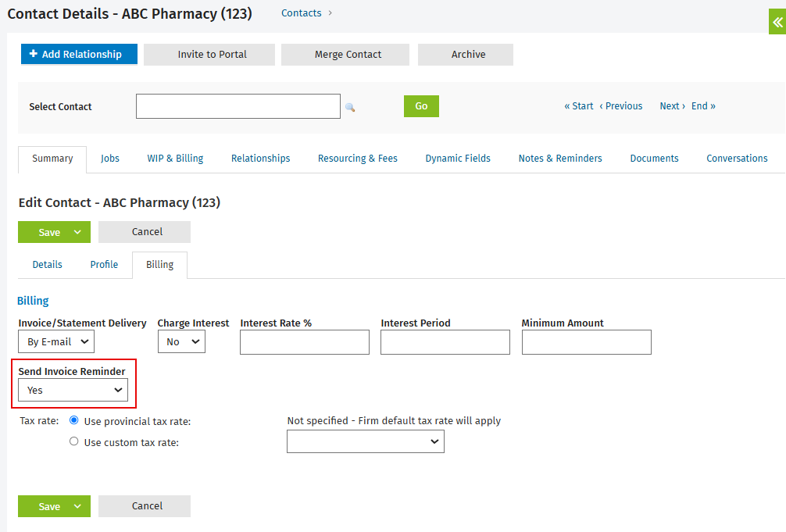Viewport: 786px width, 532px height.
Task: Open Resourcing & Fees tab
Action: 357,159
